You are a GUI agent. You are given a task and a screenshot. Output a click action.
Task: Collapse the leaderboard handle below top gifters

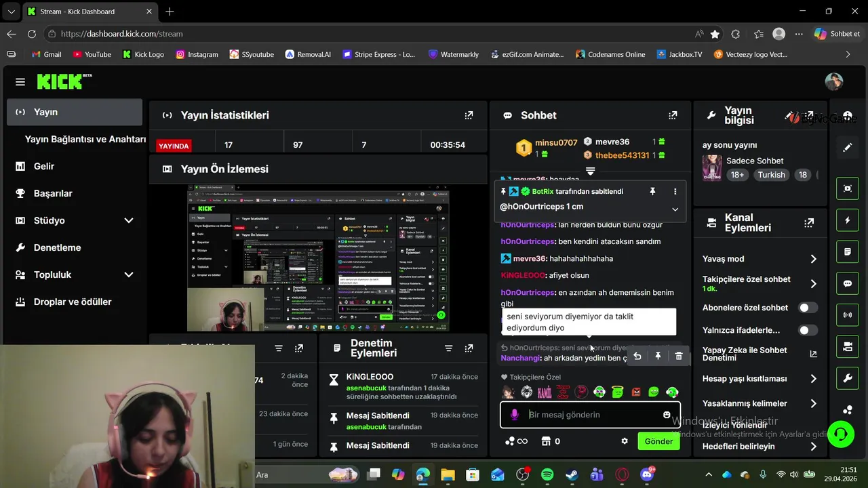(590, 170)
